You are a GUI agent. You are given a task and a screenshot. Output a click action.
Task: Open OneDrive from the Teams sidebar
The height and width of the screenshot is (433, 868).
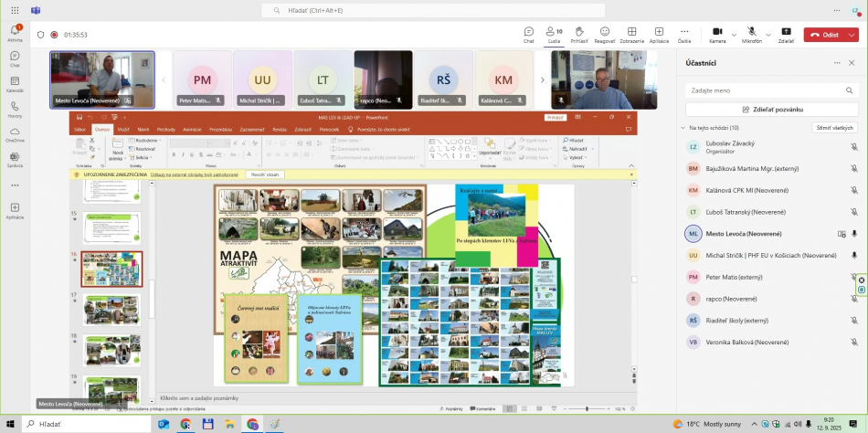point(15,133)
